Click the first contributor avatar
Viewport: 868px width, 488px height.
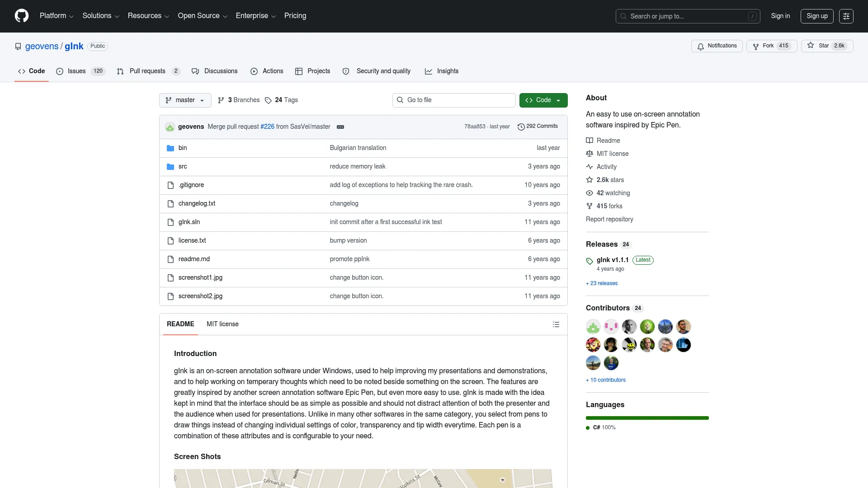click(x=593, y=327)
